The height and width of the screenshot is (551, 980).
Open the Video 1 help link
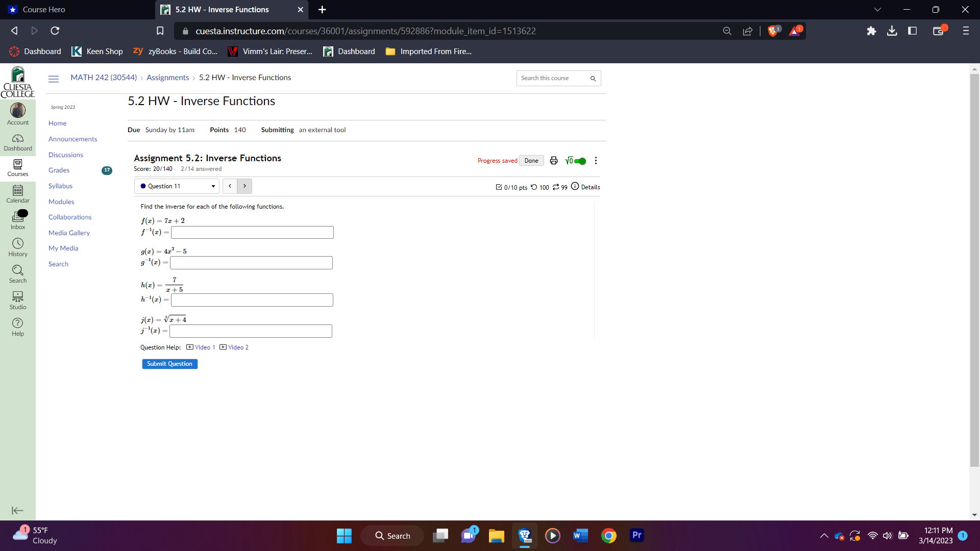205,347
